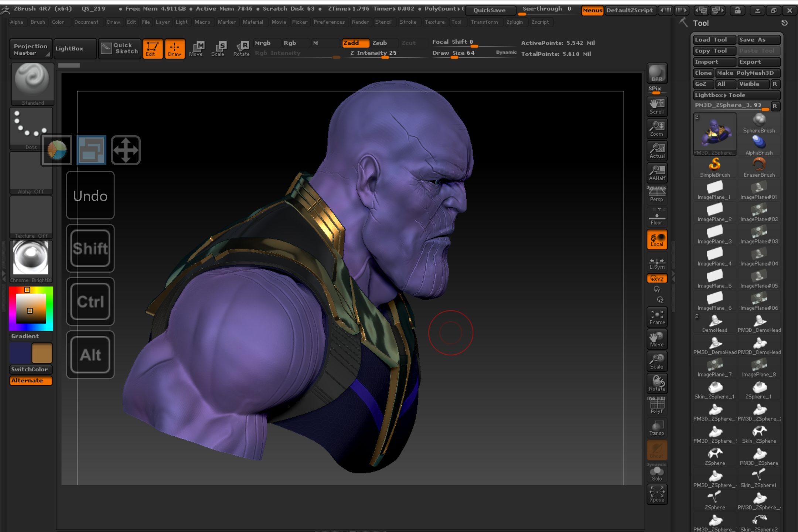Open the Render menu
798x532 pixels.
[360, 22]
